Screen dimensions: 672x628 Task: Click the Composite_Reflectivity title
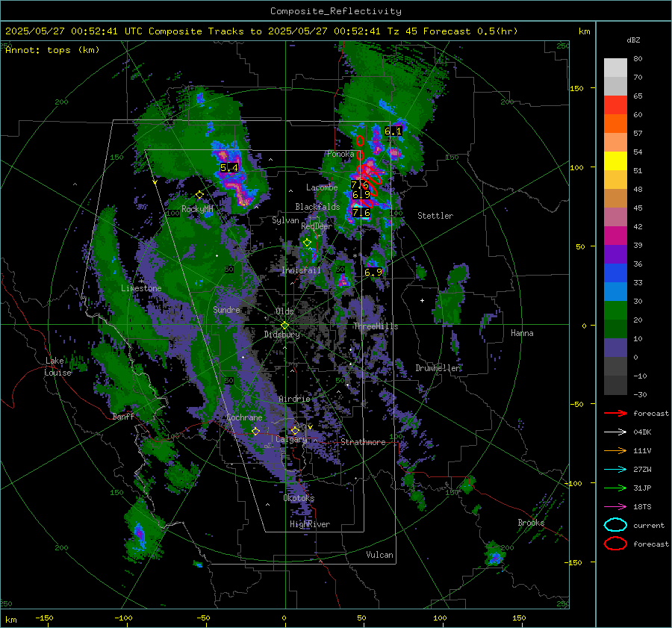tap(336, 11)
